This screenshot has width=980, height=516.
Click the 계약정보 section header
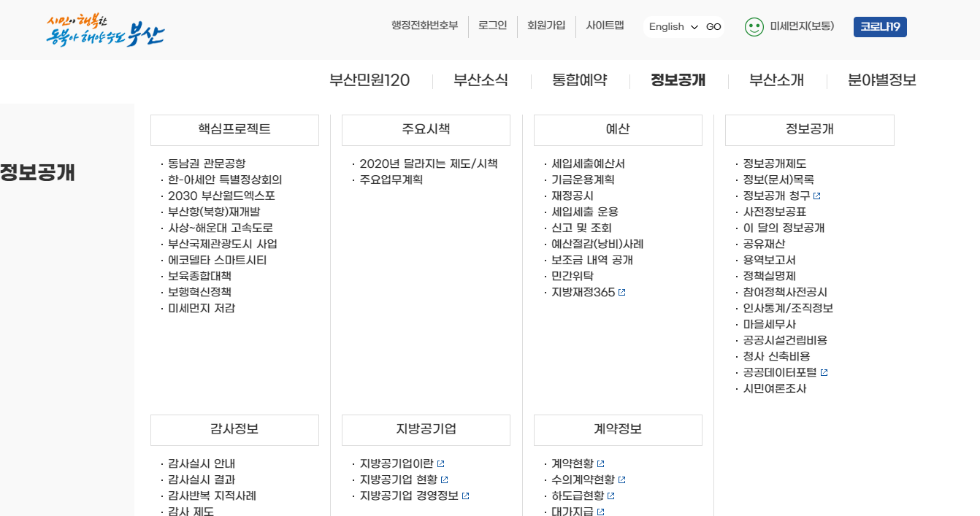click(618, 430)
